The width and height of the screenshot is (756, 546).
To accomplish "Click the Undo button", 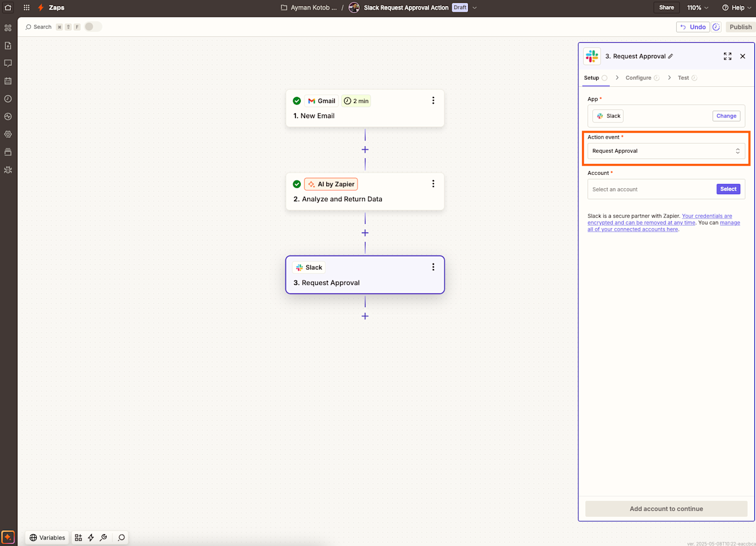I will (693, 27).
